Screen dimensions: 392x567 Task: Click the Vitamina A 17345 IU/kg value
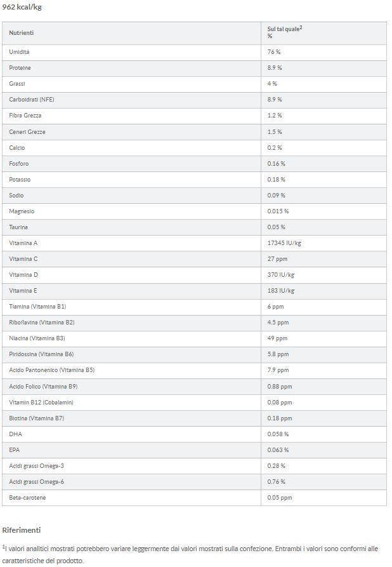(x=284, y=243)
